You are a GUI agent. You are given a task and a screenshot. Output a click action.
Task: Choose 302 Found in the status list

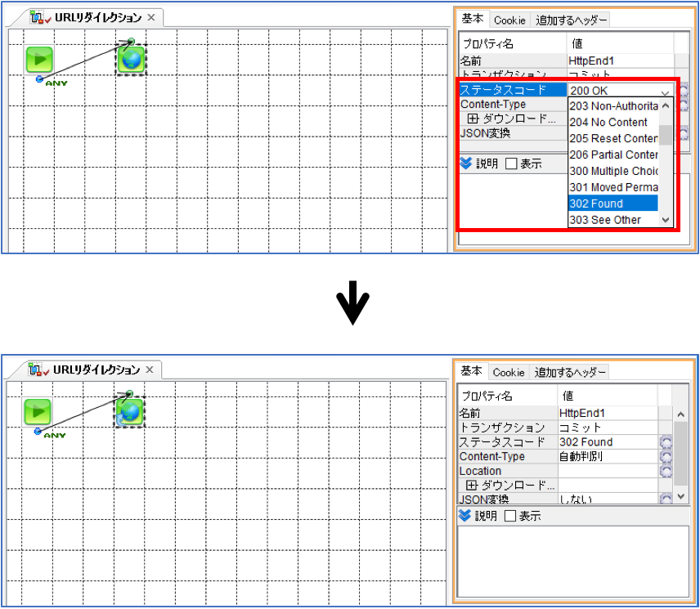point(613,204)
